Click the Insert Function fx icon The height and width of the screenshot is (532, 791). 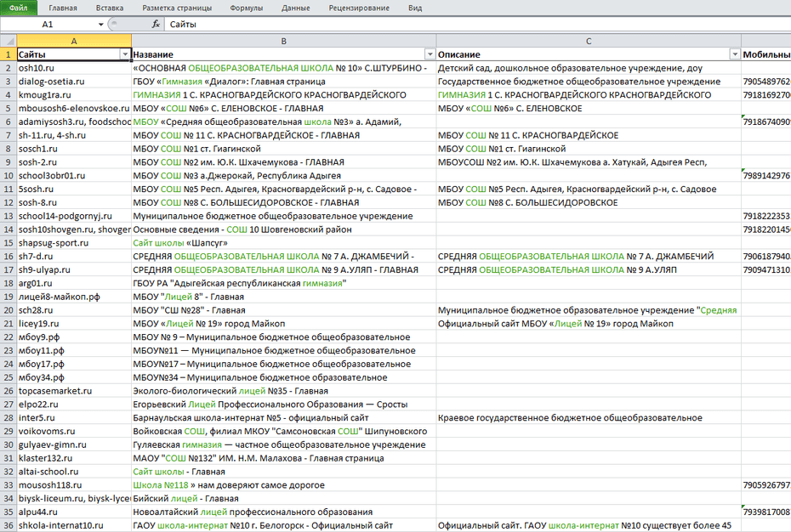[x=156, y=25]
